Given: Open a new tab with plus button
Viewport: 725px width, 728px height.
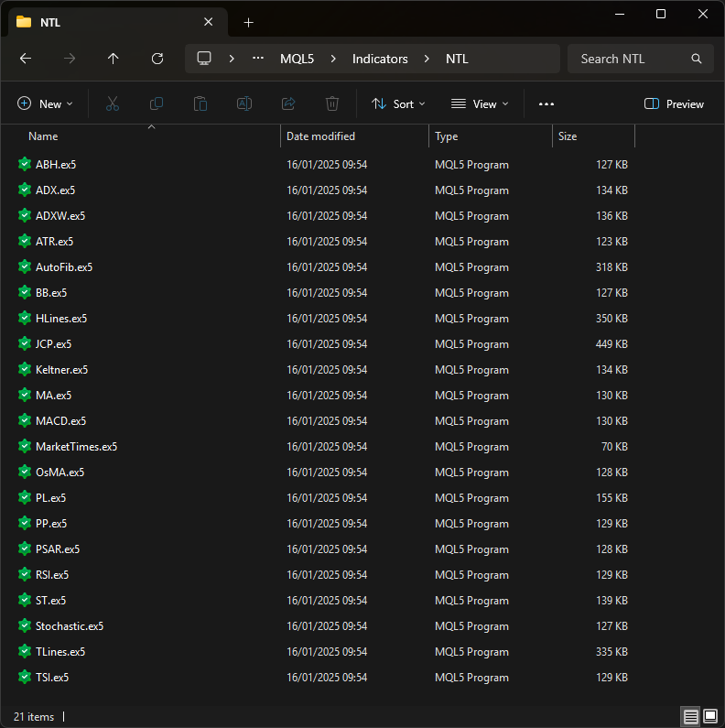Looking at the screenshot, I should coord(248,22).
